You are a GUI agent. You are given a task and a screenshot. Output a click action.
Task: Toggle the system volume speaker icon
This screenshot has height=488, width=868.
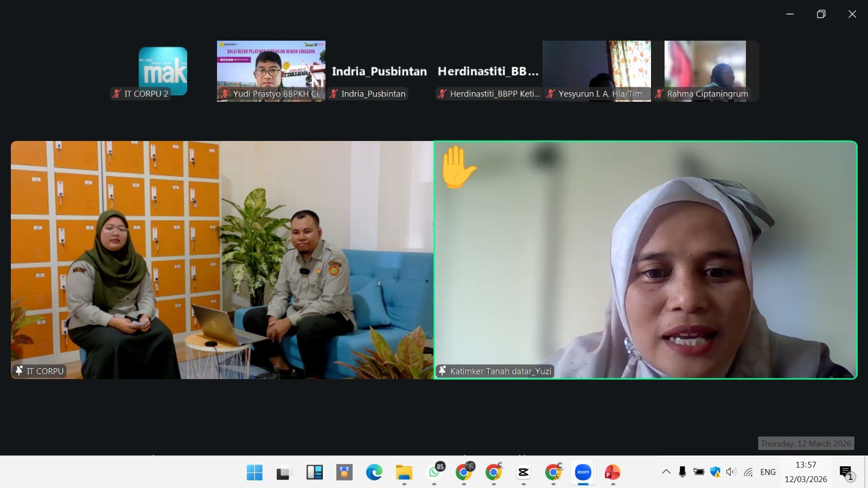(731, 472)
